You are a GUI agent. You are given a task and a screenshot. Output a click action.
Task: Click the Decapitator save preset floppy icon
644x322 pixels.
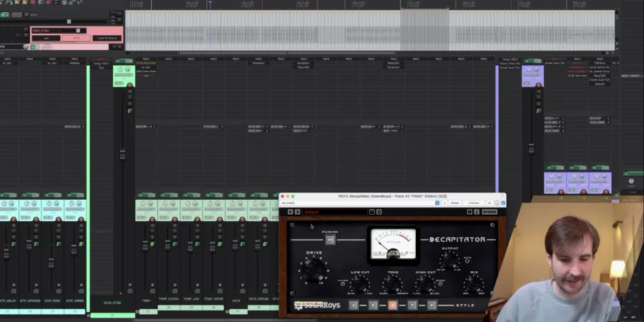coord(371,212)
